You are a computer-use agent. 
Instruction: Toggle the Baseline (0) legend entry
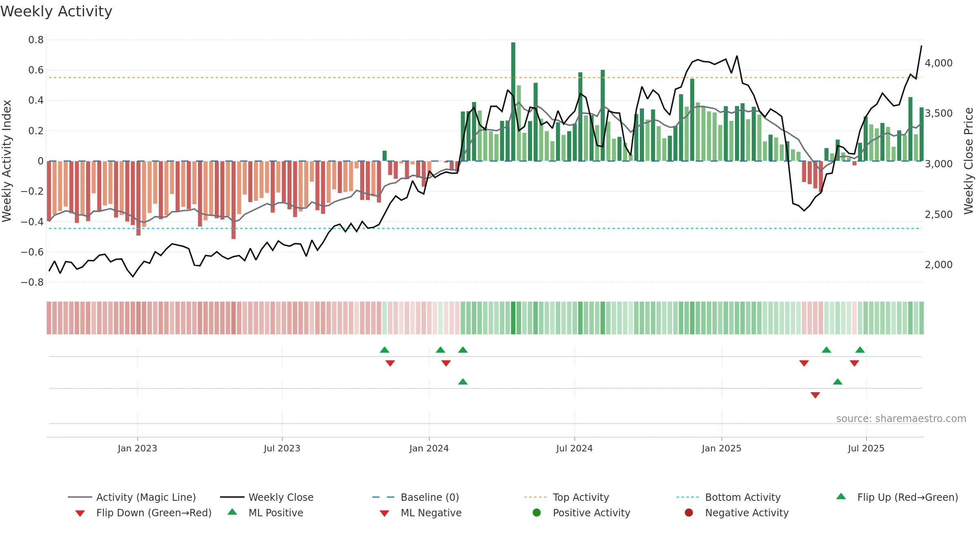point(416,497)
